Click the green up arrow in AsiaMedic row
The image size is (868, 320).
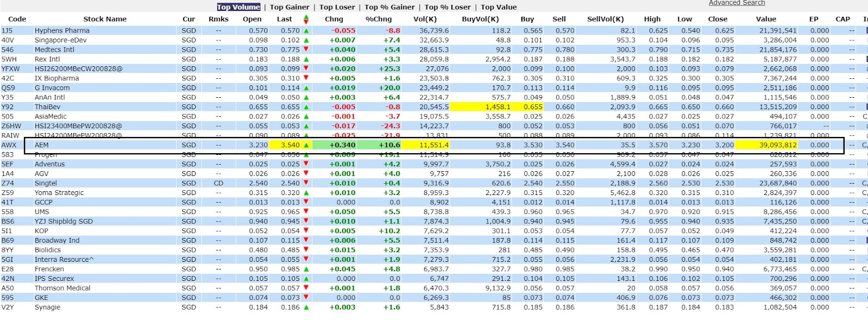click(x=306, y=116)
